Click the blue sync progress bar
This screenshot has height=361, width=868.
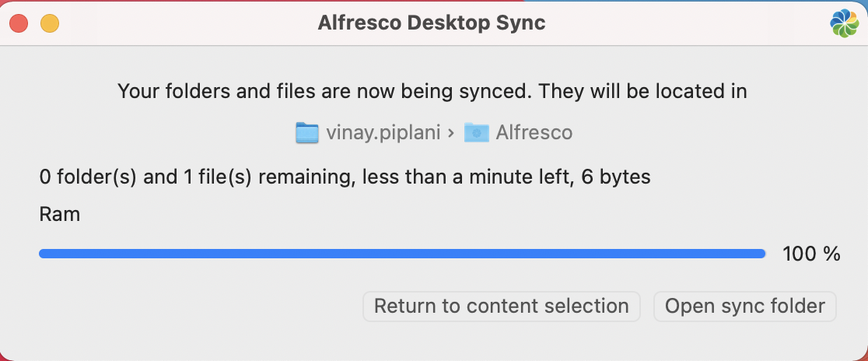[x=402, y=254]
